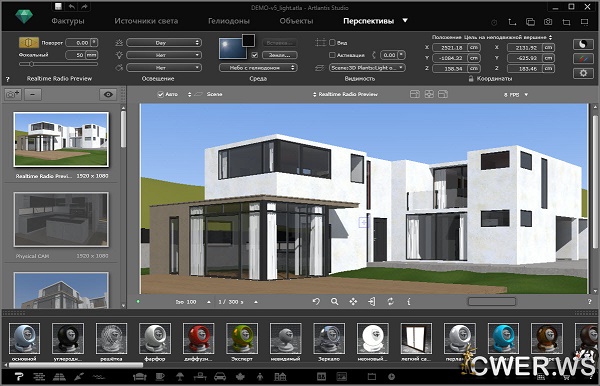Open the Day heliodon dropdown
The image size is (600, 386).
(x=164, y=42)
